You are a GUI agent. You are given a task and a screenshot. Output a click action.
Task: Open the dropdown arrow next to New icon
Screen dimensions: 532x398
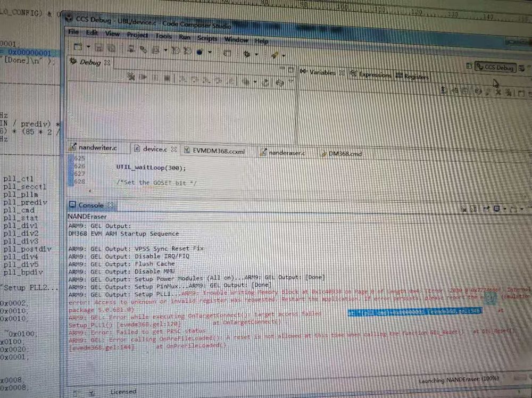coord(88,46)
